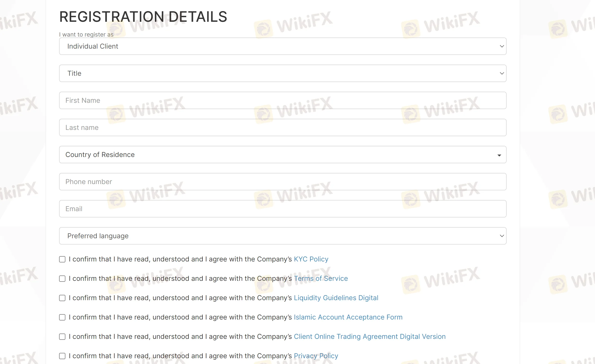Open Country of Residence selector
Image resolution: width=595 pixels, height=364 pixels.
point(283,155)
